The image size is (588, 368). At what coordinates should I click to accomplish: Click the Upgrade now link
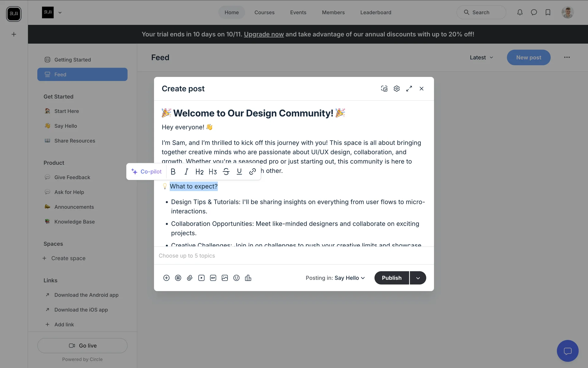point(264,34)
